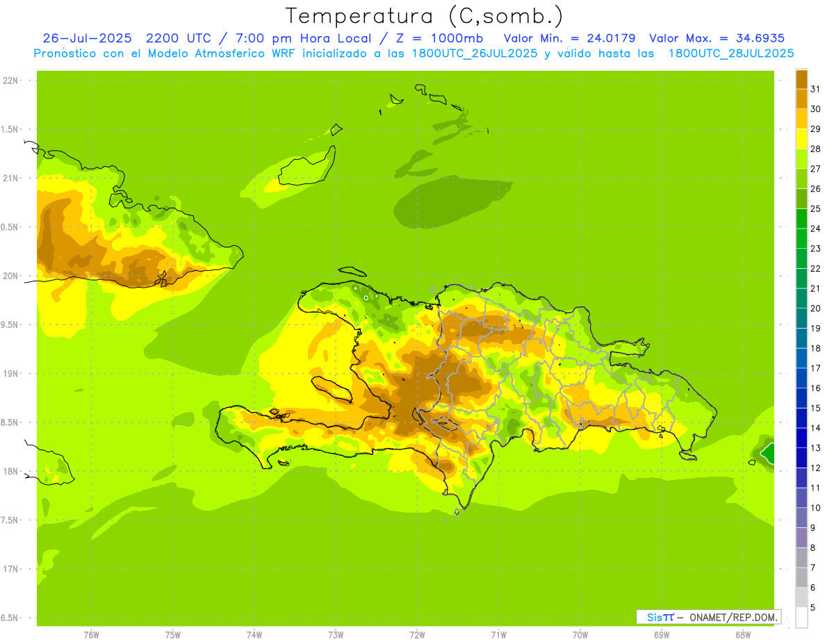Image resolution: width=834 pixels, height=644 pixels.
Task: Click the colorbar value "26"
Action: tap(815, 188)
